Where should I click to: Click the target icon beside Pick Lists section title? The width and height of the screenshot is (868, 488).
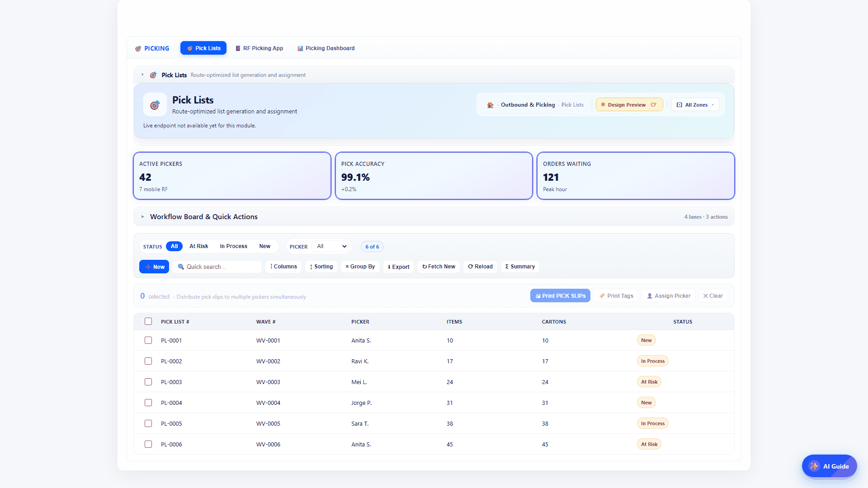coord(153,75)
